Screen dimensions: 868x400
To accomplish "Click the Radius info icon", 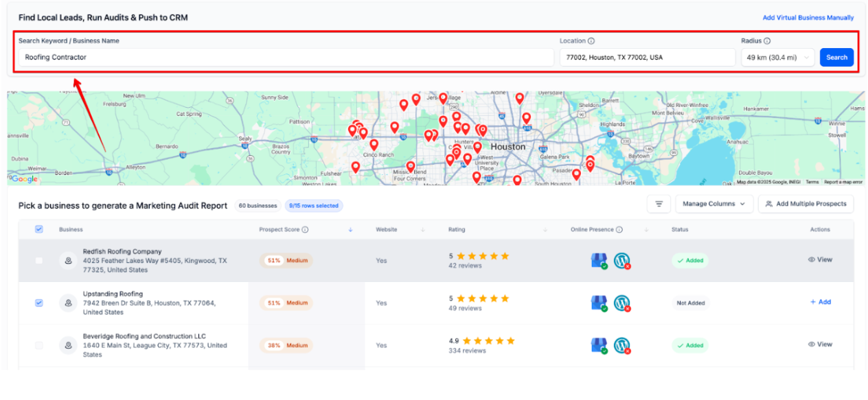I will [767, 41].
